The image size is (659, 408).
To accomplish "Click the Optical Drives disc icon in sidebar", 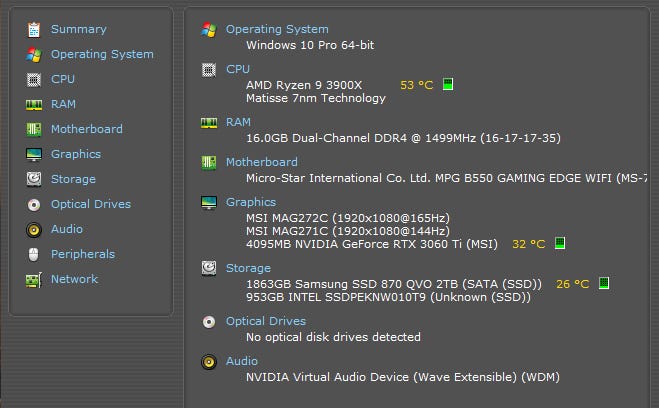I will (x=34, y=204).
